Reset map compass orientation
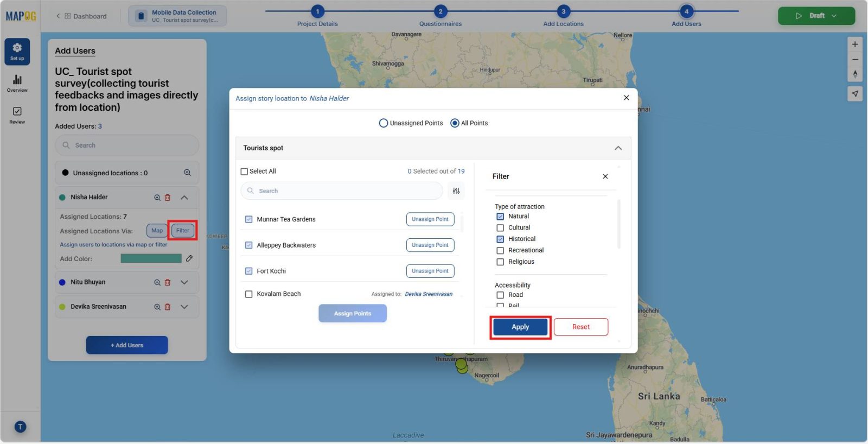This screenshot has height=444, width=868. [x=855, y=74]
